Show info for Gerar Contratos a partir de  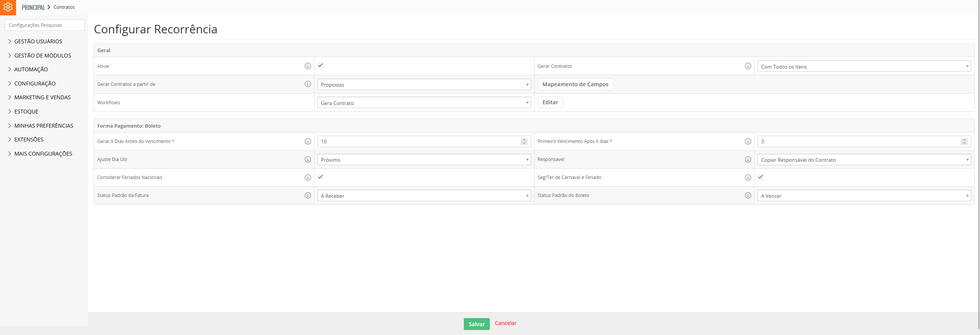click(x=308, y=84)
